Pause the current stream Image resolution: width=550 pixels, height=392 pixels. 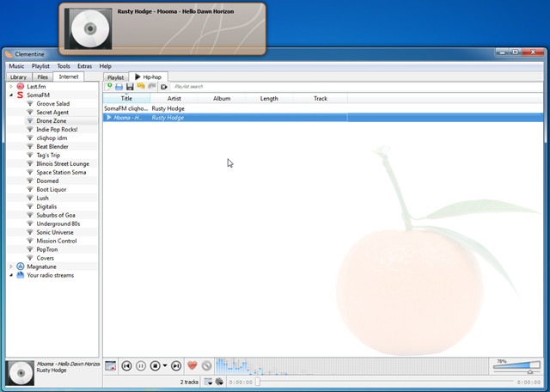(x=141, y=365)
